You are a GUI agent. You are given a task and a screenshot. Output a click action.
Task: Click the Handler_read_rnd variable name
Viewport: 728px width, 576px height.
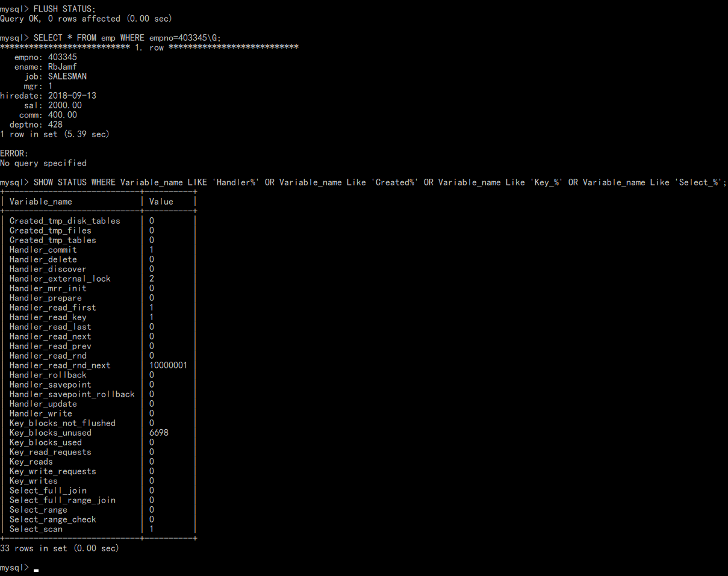coord(48,356)
